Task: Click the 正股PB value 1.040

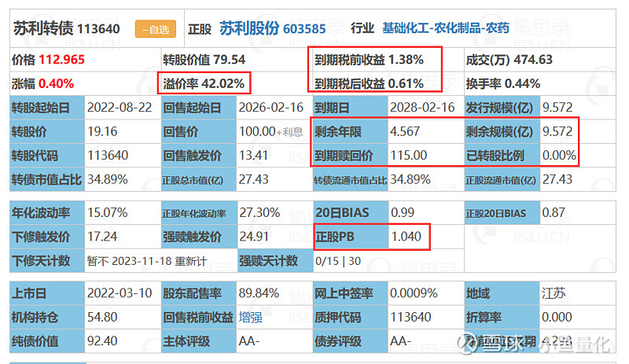Action: (x=406, y=237)
